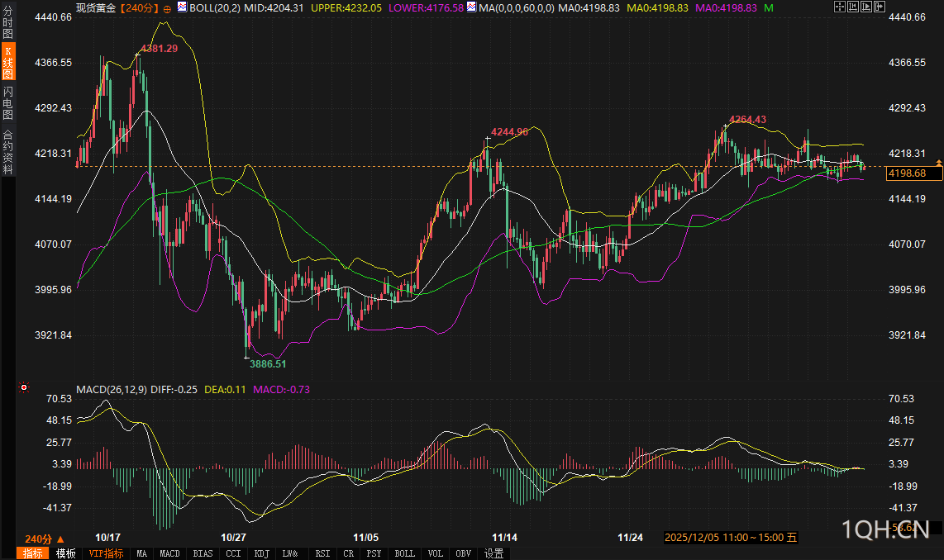Click the first chart layout icon top-right
This screenshot has height=560, width=944.
839,7
